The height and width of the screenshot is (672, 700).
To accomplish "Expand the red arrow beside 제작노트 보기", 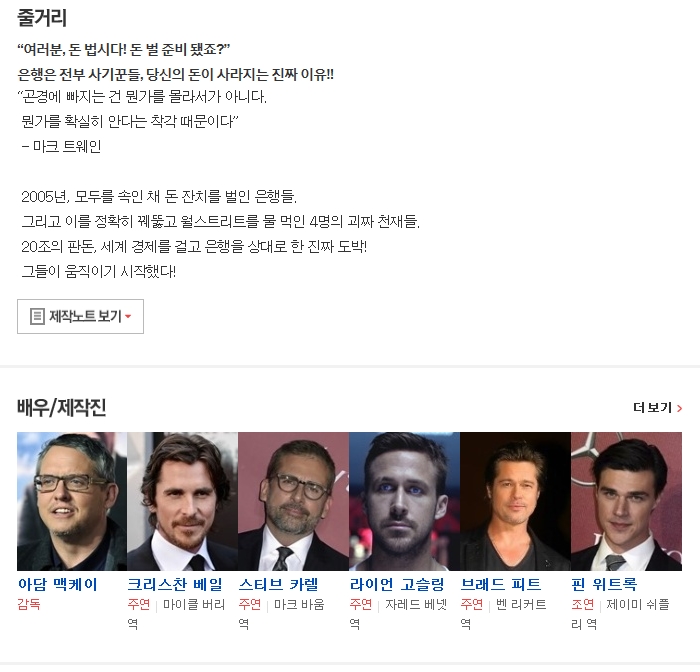I will 128,317.
